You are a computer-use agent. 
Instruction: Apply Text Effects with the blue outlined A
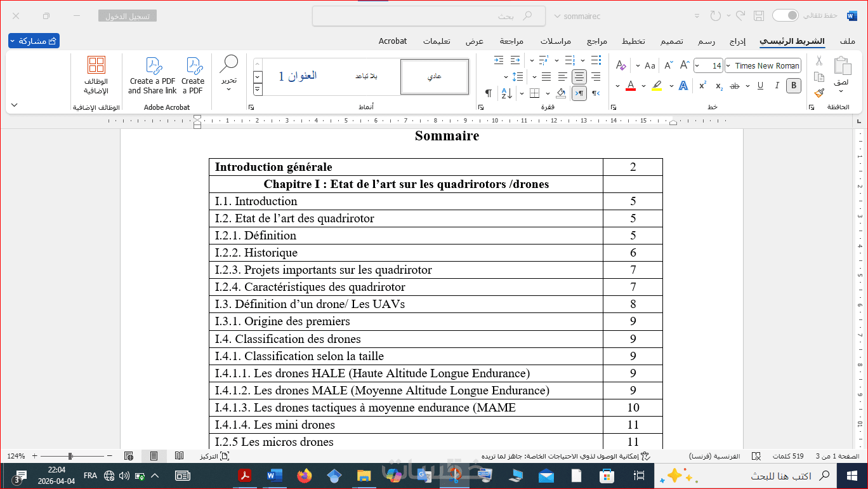tap(683, 86)
